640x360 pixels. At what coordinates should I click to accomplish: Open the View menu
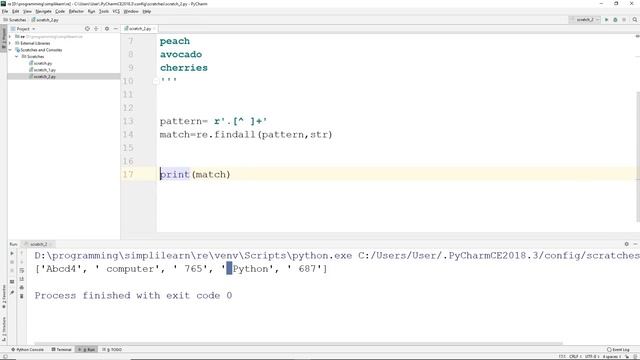click(x=27, y=11)
